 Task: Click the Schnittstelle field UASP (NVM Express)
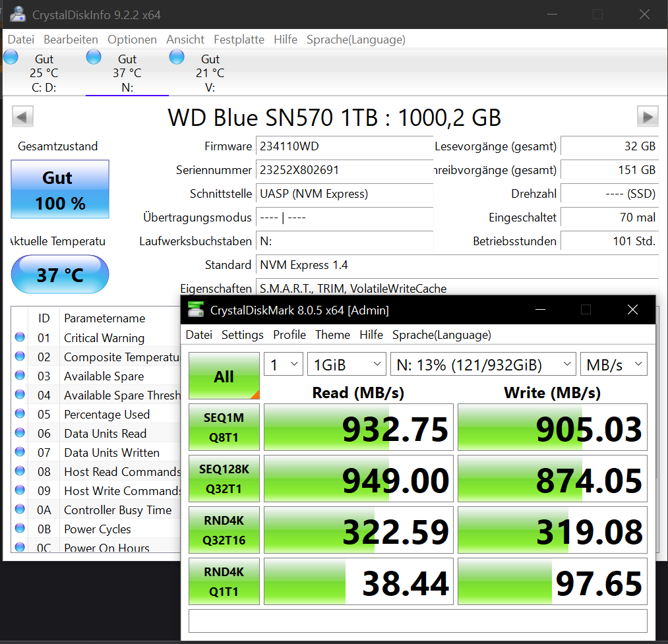(x=344, y=194)
